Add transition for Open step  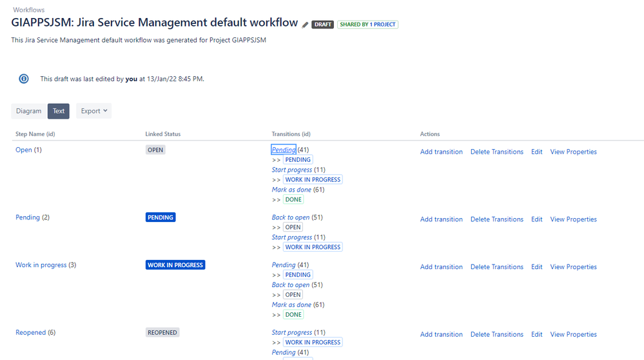(x=441, y=152)
